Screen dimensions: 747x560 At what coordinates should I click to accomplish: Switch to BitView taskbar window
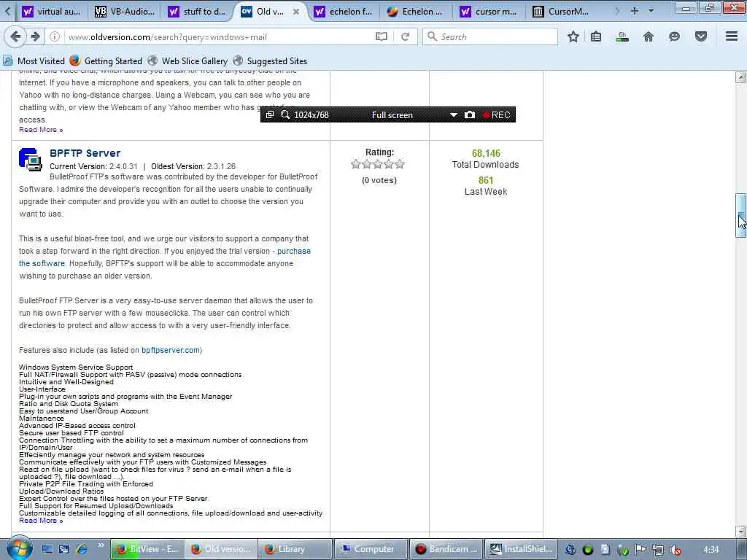point(147,550)
